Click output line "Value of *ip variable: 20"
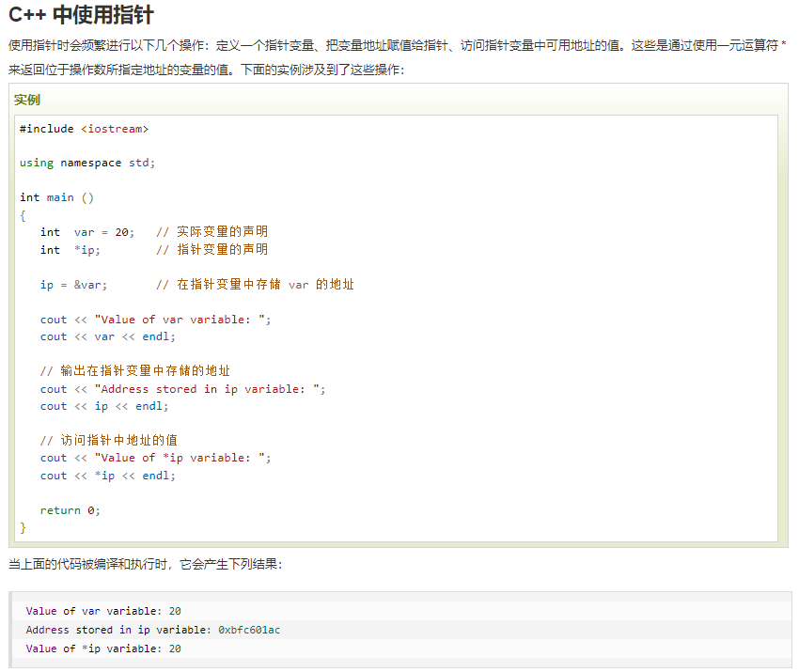The height and width of the screenshot is (672, 799). coord(103,649)
